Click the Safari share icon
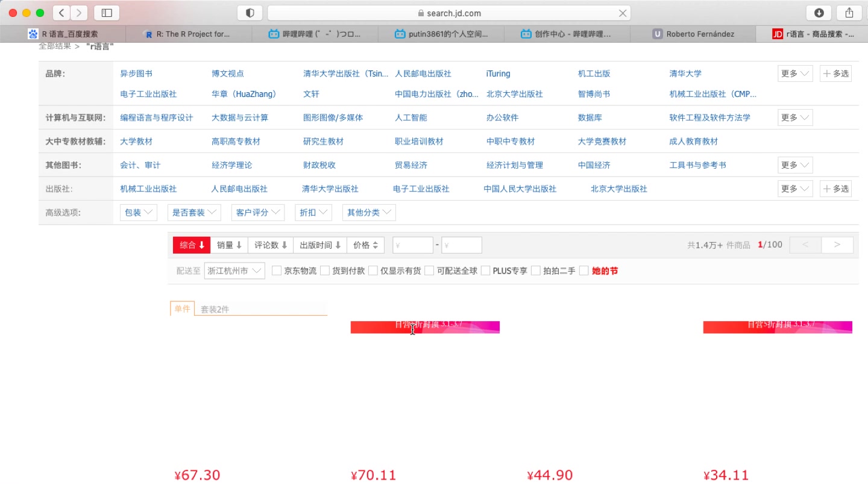 pyautogui.click(x=849, y=13)
